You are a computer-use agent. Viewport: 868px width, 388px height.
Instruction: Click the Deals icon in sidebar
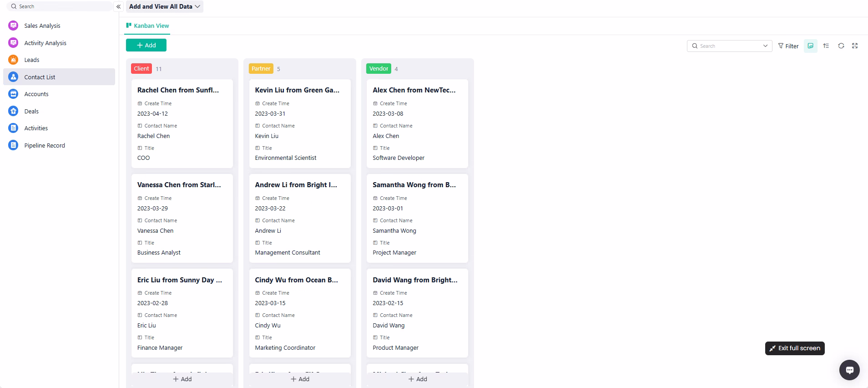pyautogui.click(x=13, y=111)
